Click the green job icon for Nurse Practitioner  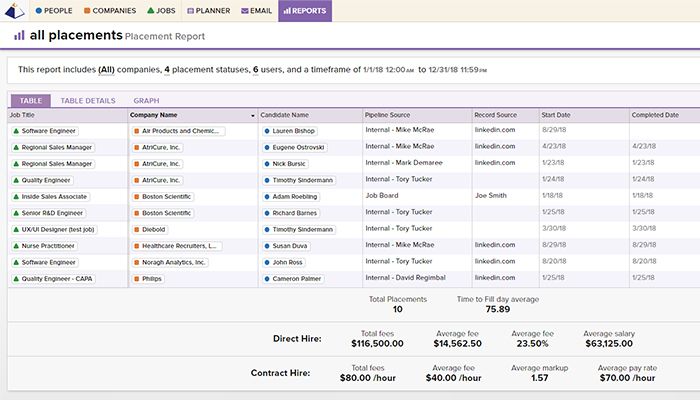tap(16, 245)
